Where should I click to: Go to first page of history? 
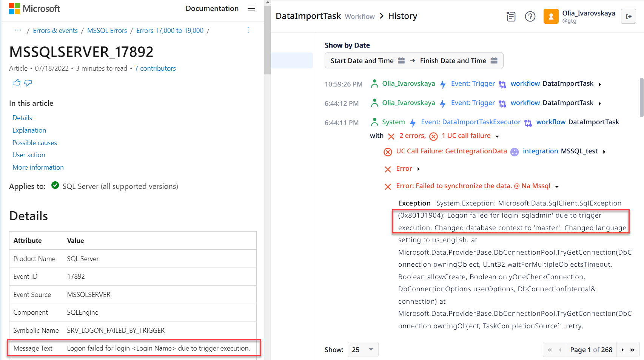(x=550, y=350)
